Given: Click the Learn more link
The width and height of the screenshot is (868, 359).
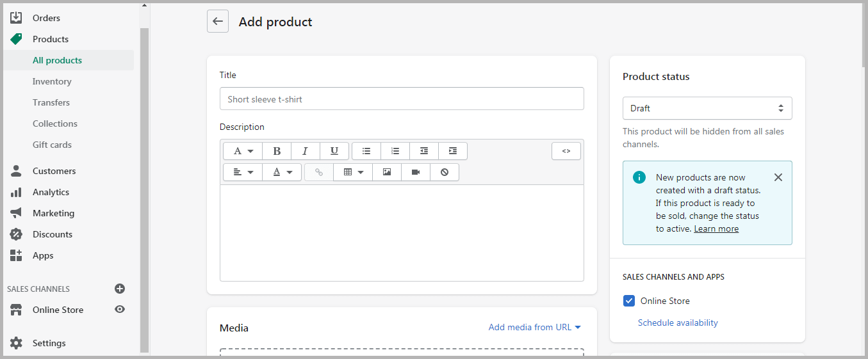Looking at the screenshot, I should [x=716, y=228].
